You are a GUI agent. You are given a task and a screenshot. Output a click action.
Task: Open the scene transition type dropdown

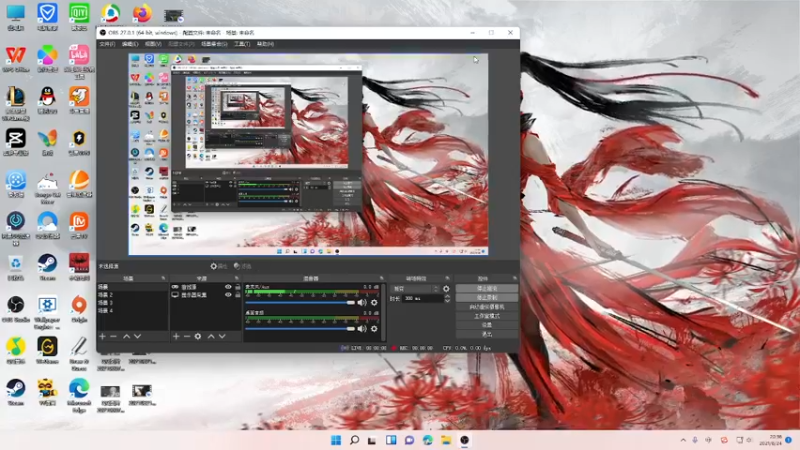coord(415,289)
